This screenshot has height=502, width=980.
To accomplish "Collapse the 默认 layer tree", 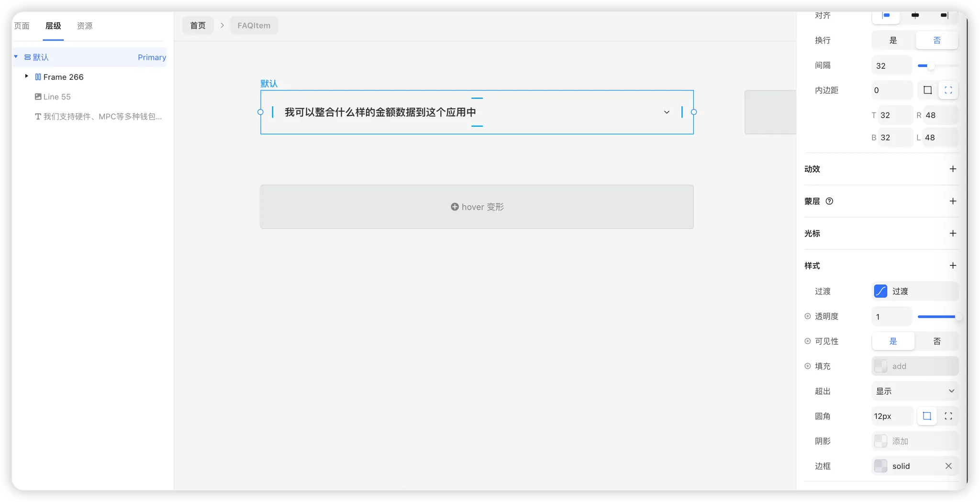I will point(16,57).
